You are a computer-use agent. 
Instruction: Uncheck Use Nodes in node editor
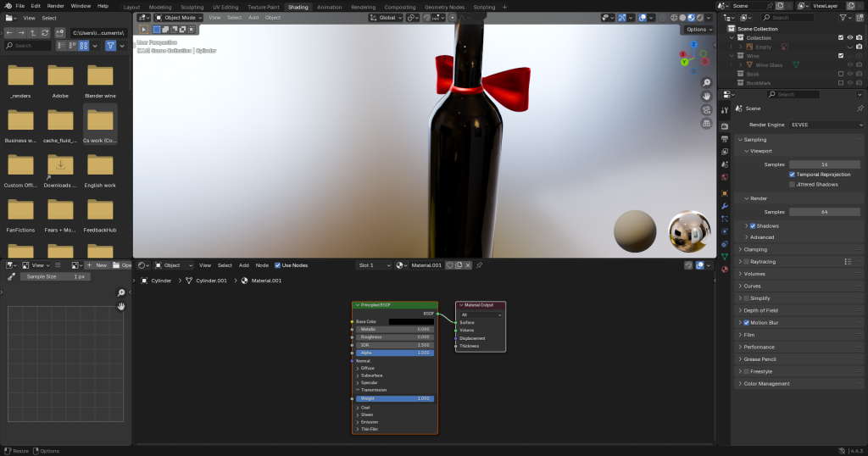[277, 265]
